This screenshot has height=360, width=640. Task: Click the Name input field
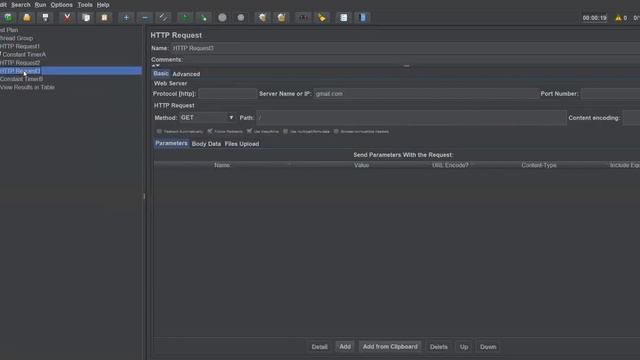[x=405, y=48]
